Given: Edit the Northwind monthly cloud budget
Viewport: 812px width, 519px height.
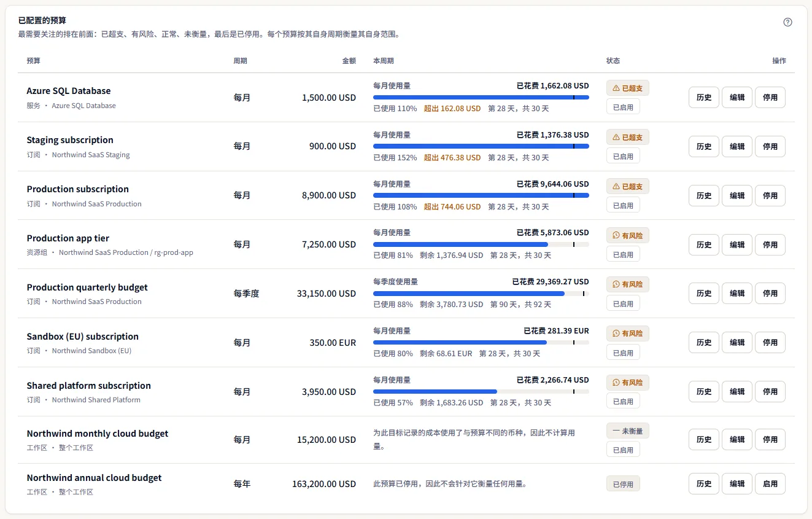Looking at the screenshot, I should (737, 439).
